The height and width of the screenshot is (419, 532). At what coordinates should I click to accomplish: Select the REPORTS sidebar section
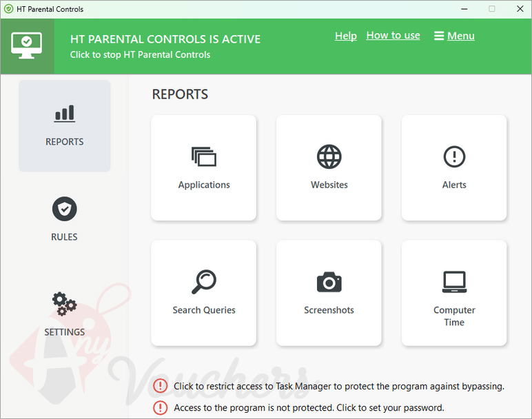tap(65, 126)
